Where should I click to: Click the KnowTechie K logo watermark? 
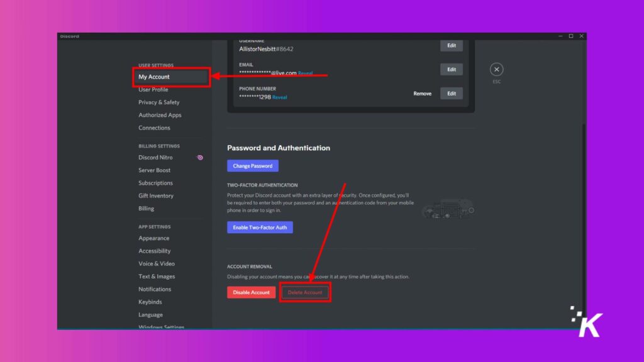586,321
